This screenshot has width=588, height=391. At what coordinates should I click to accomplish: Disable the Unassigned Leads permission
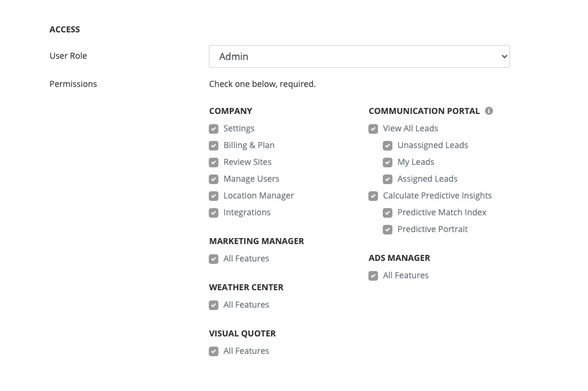coord(388,146)
